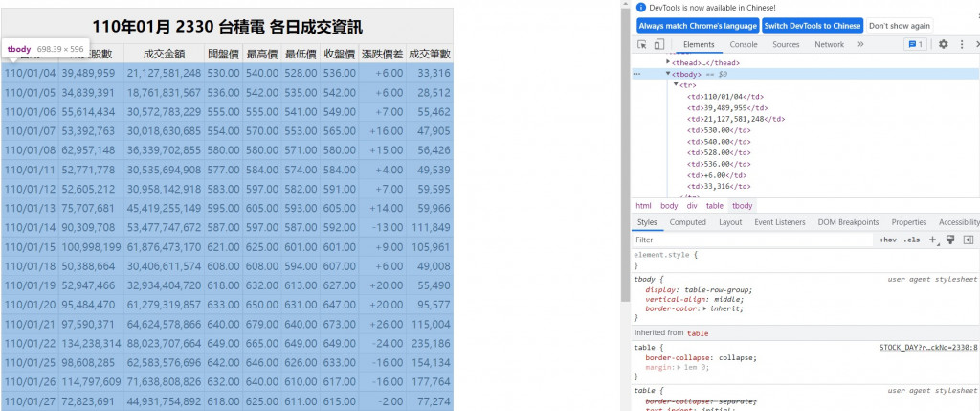Select the td node containing 39,489,959

click(x=727, y=107)
